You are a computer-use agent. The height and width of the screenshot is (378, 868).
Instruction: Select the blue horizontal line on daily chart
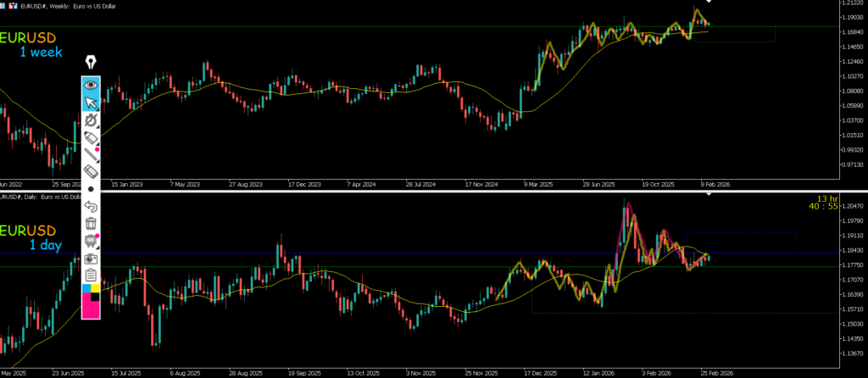(x=424, y=253)
